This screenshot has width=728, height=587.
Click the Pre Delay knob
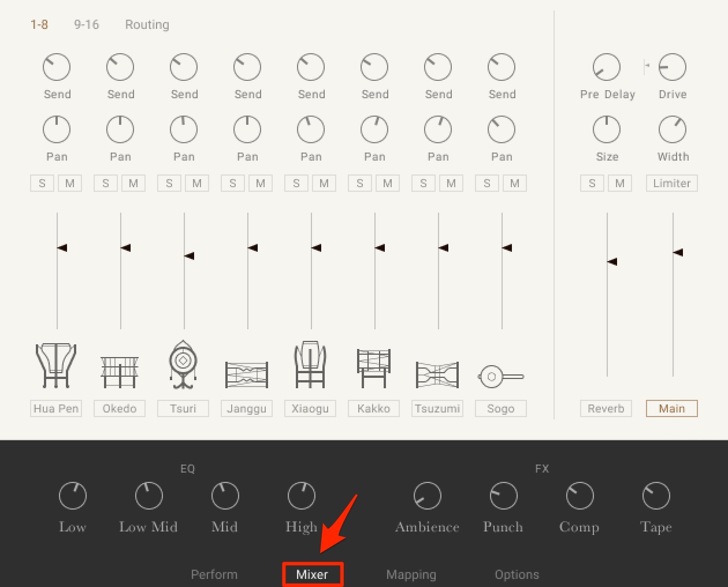pyautogui.click(x=607, y=68)
